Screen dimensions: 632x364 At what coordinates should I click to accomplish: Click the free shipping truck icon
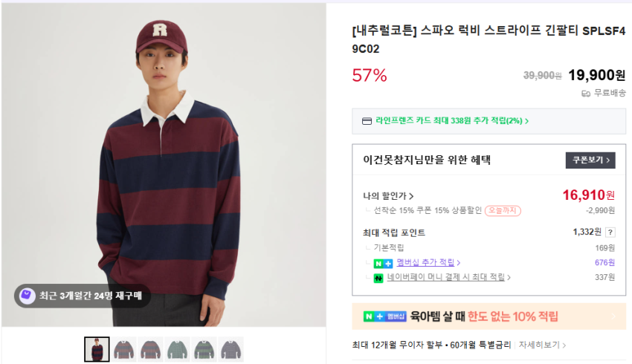pyautogui.click(x=586, y=93)
